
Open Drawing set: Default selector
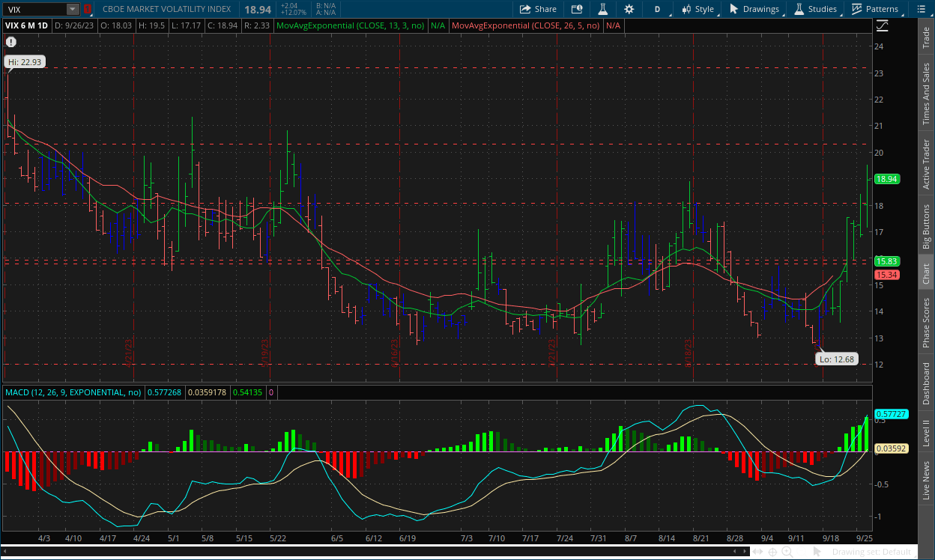(x=875, y=552)
